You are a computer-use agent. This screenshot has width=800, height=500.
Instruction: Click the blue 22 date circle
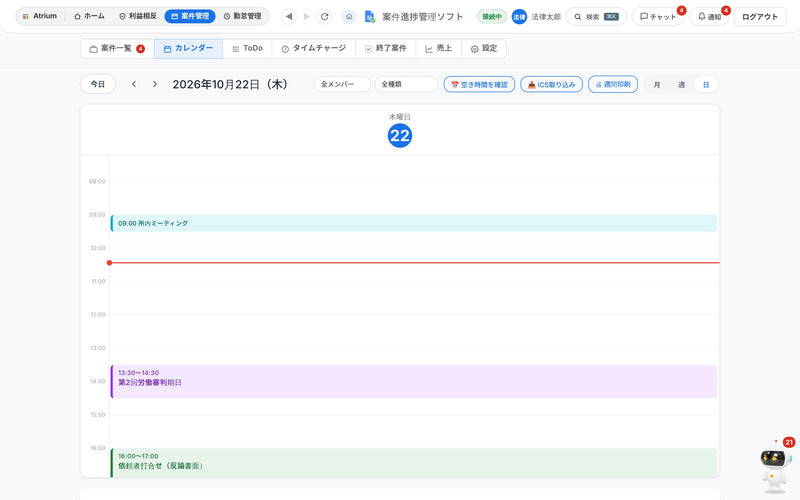coord(400,136)
